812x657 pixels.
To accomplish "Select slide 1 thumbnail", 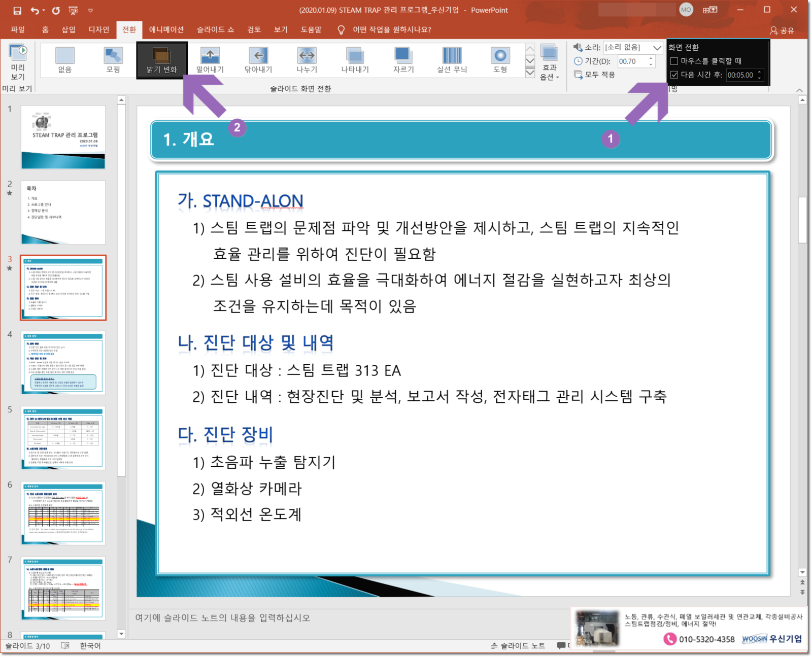I will pyautogui.click(x=63, y=137).
